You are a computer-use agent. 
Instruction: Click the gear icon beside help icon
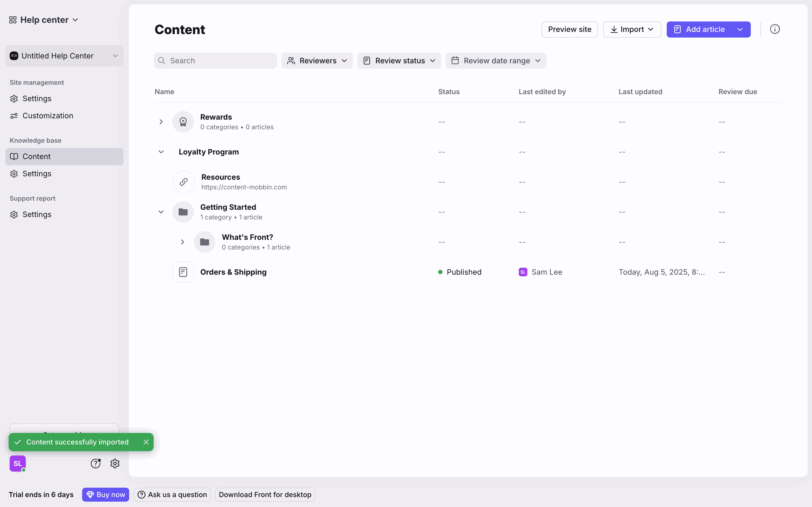click(x=115, y=464)
